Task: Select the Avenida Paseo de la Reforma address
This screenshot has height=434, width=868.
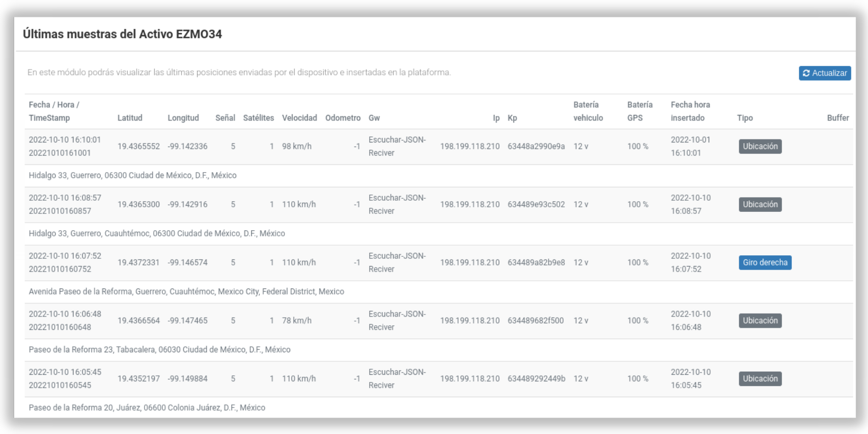Action: [186, 292]
